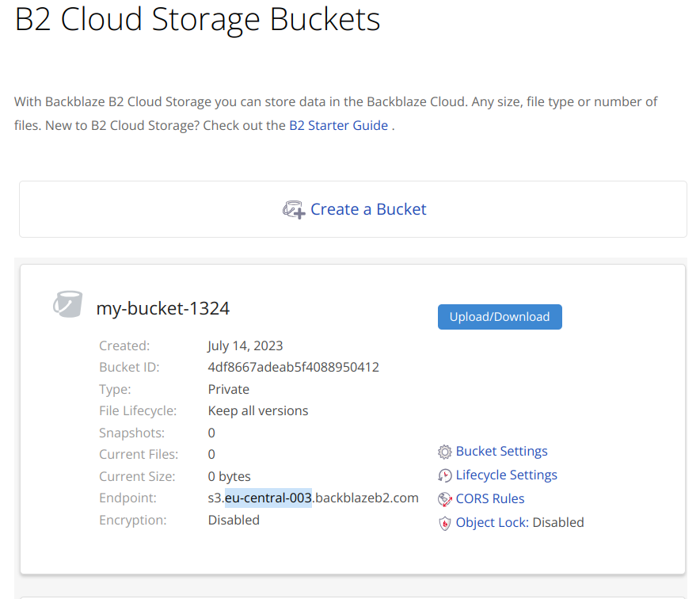Click the Endpoint: label

(127, 498)
